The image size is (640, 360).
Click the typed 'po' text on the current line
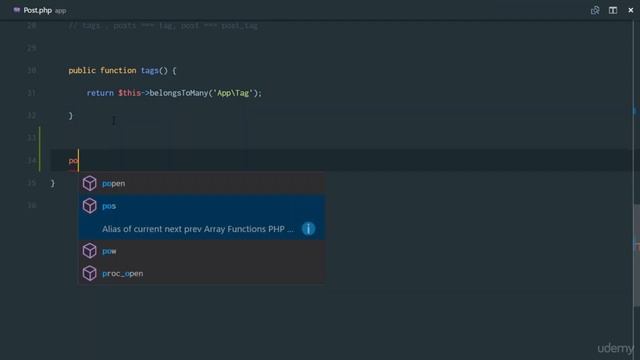(73, 160)
